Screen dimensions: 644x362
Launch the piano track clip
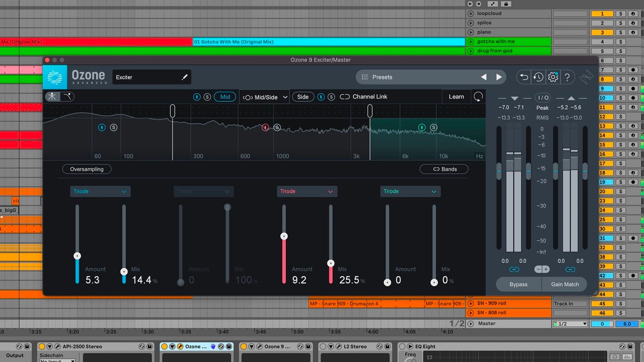point(471,32)
